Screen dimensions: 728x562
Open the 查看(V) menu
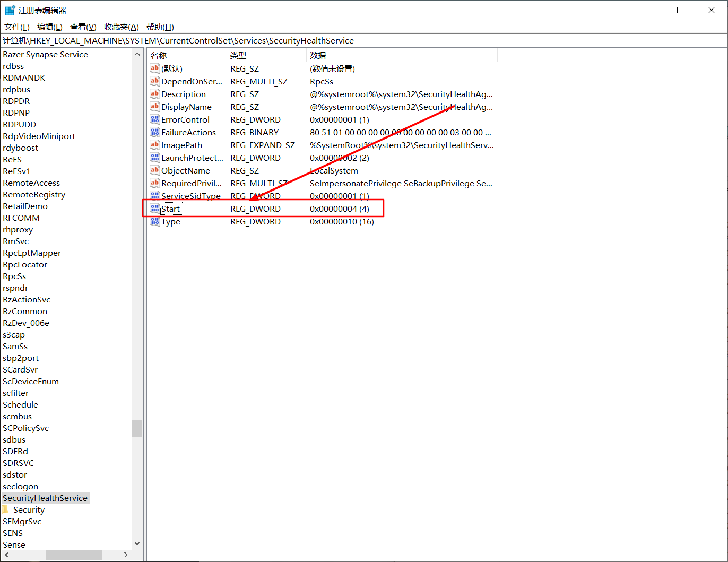coord(83,27)
